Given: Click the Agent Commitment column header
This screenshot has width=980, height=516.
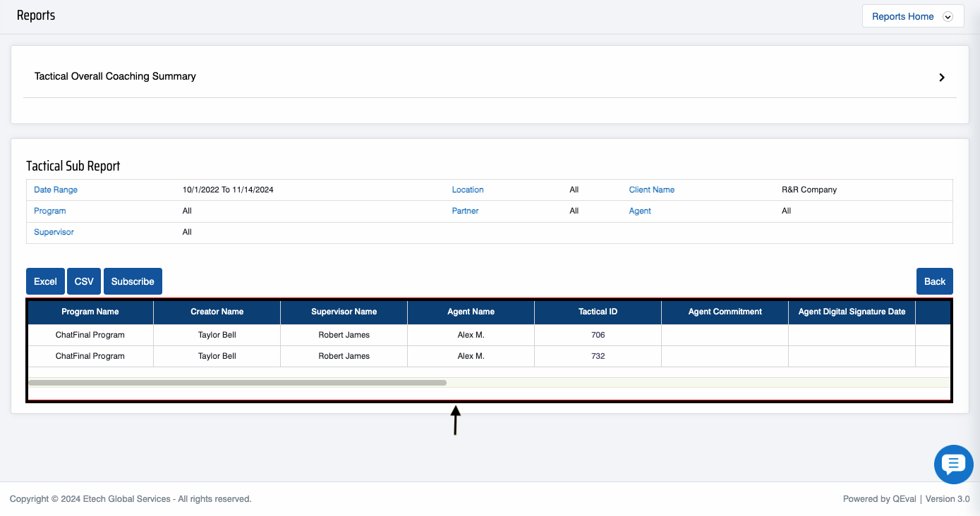Looking at the screenshot, I should tap(725, 312).
